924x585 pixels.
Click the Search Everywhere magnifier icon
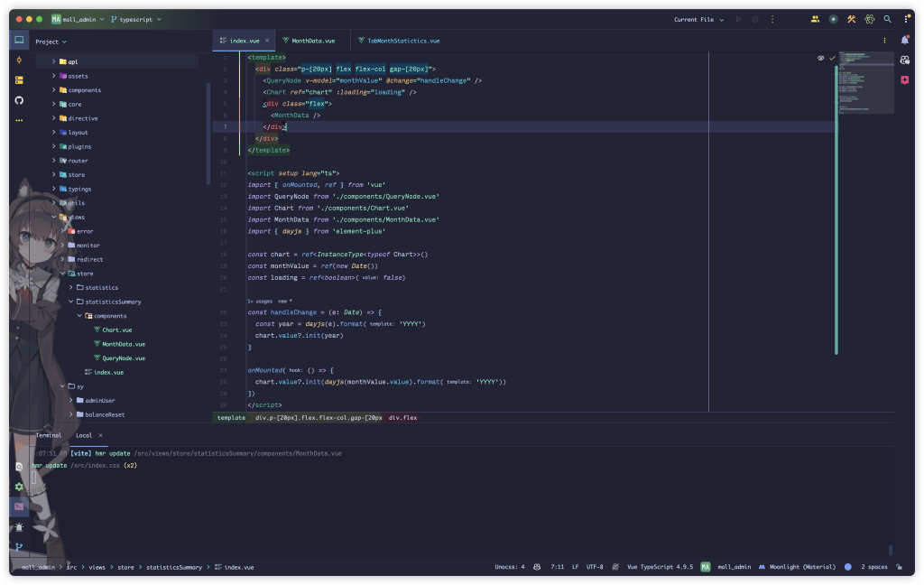tap(887, 19)
